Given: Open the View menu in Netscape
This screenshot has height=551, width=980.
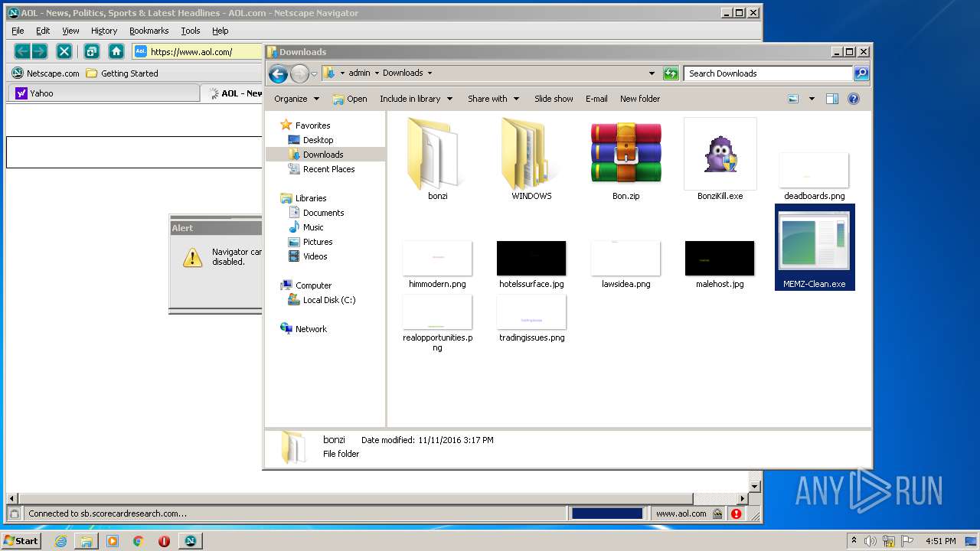Looking at the screenshot, I should (x=70, y=31).
